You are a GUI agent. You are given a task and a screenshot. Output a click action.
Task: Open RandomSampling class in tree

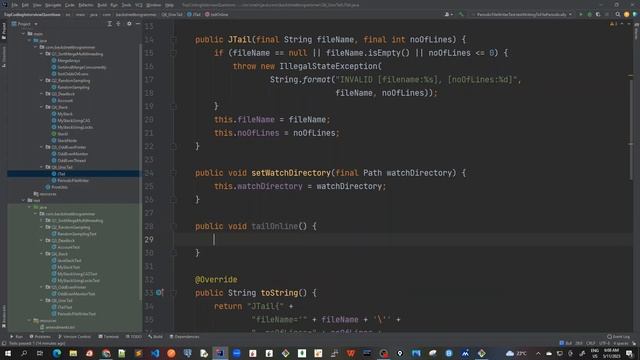pos(71,87)
